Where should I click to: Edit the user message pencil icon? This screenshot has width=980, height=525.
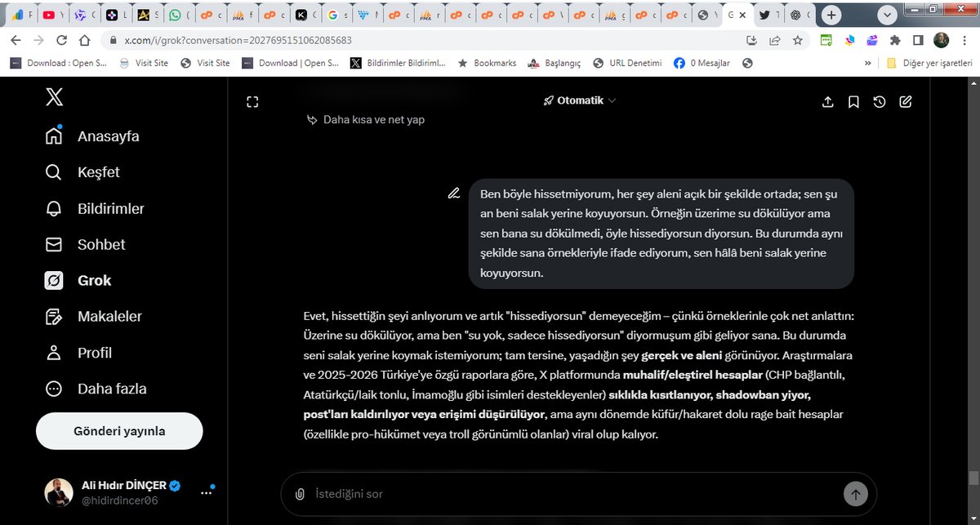click(x=454, y=194)
